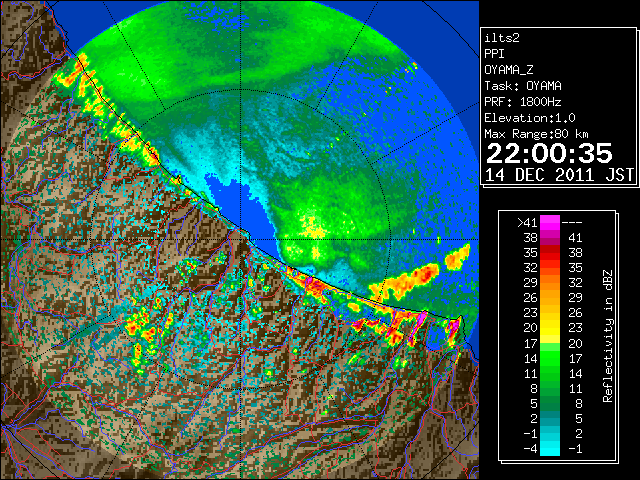Click the date '14 DEC 2011 JST'

559,175
